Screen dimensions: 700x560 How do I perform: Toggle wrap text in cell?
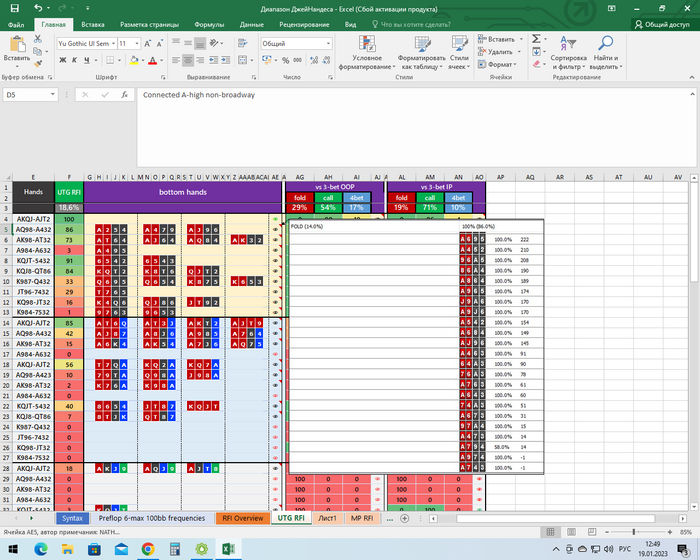242,43
